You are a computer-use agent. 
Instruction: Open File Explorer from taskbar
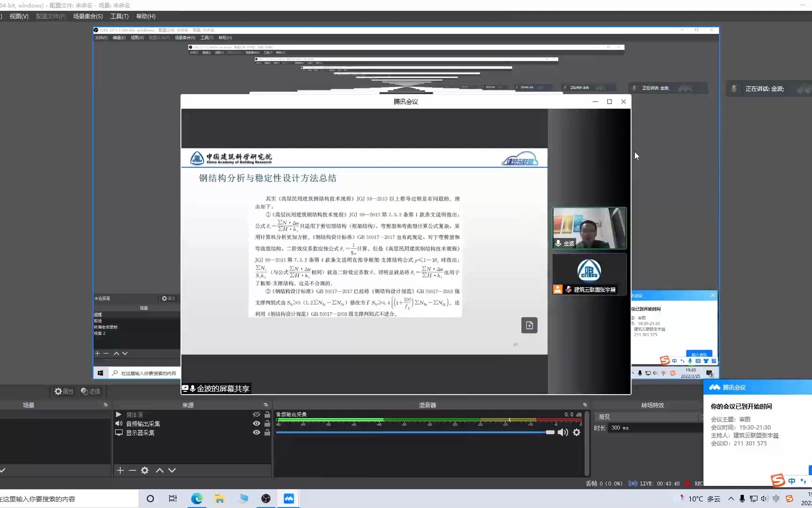point(219,499)
